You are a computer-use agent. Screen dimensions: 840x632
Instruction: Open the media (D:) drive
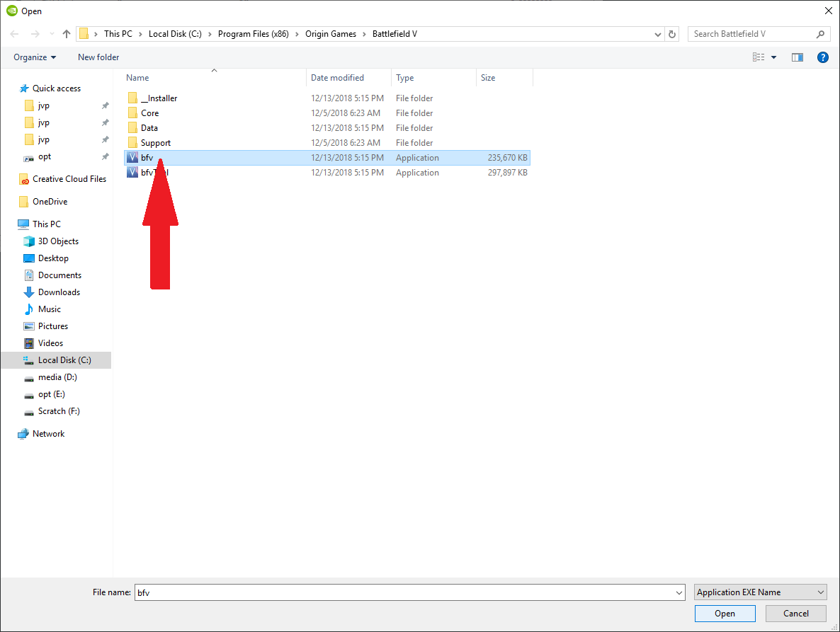coord(57,377)
